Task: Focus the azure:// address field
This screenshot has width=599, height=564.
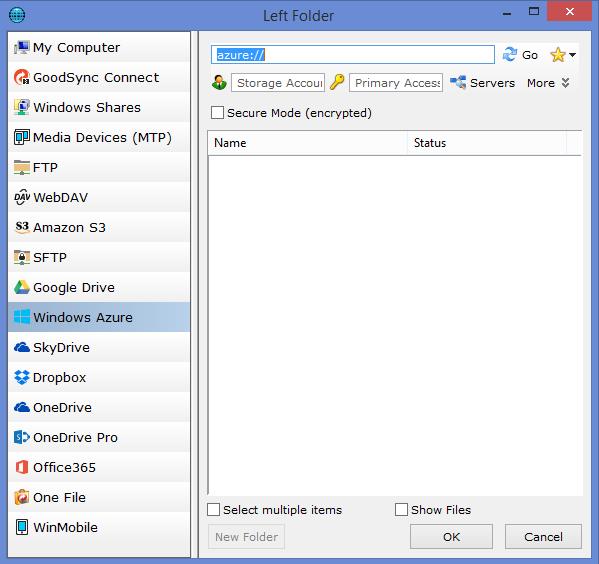Action: tap(353, 55)
